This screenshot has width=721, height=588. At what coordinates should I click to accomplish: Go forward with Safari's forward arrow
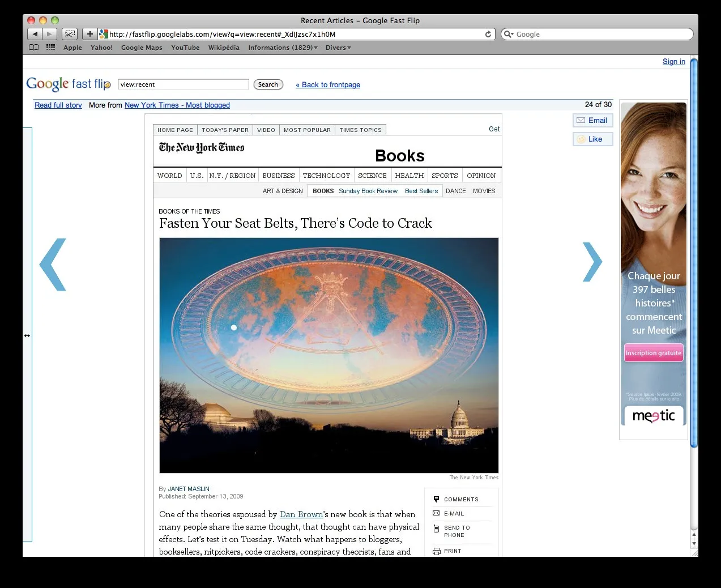coord(49,34)
